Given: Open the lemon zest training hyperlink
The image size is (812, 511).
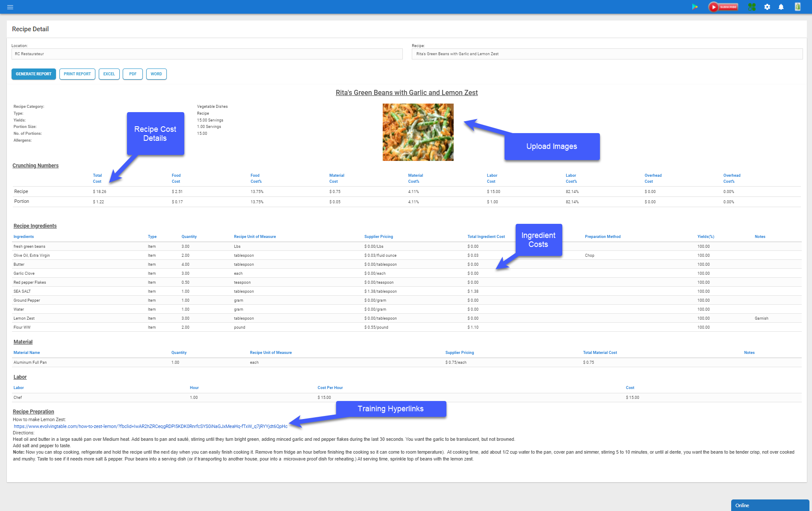Looking at the screenshot, I should [x=150, y=426].
